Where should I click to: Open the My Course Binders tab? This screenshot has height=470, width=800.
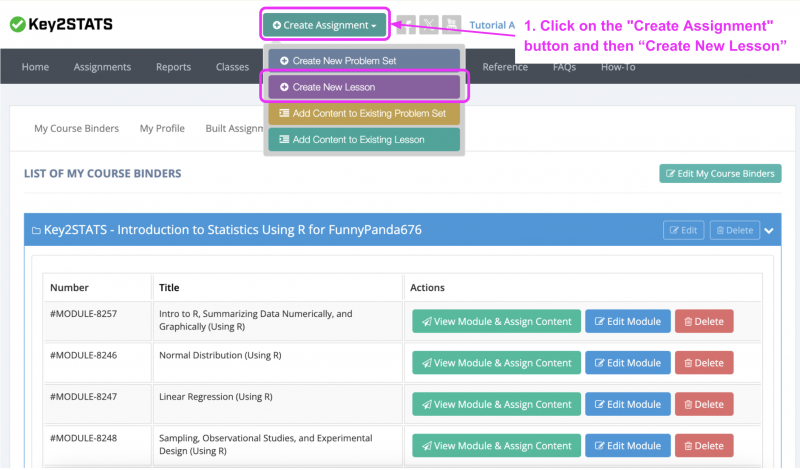pyautogui.click(x=76, y=128)
